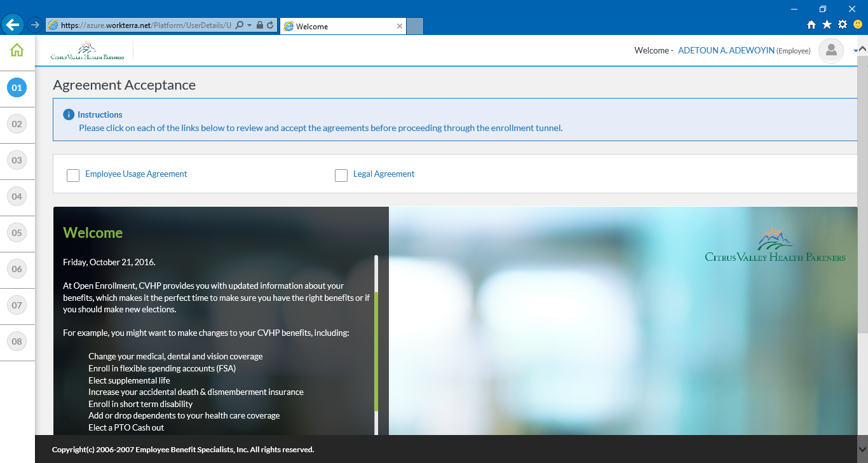The image size is (868, 463).
Task: Click the search magnifier in address bar
Action: coord(240,25)
